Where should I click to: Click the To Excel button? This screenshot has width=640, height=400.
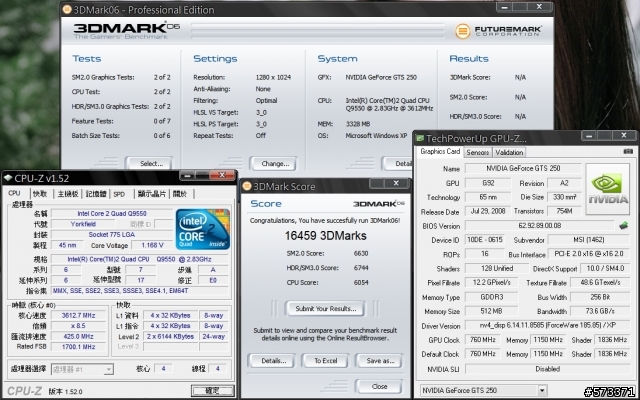pyautogui.click(x=325, y=361)
